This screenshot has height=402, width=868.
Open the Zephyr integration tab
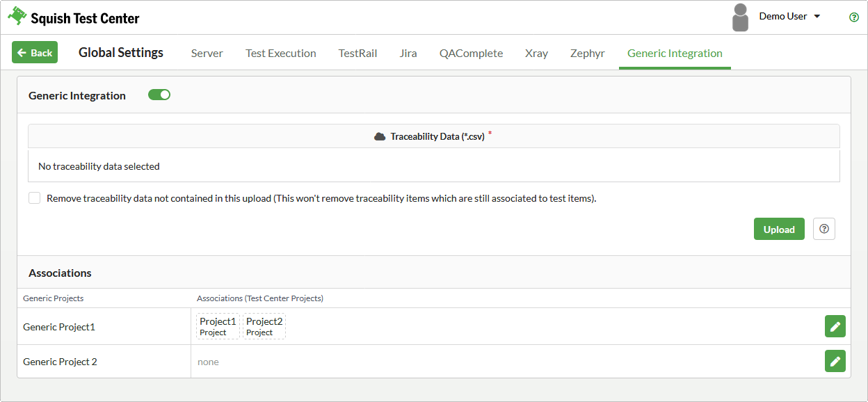click(587, 54)
